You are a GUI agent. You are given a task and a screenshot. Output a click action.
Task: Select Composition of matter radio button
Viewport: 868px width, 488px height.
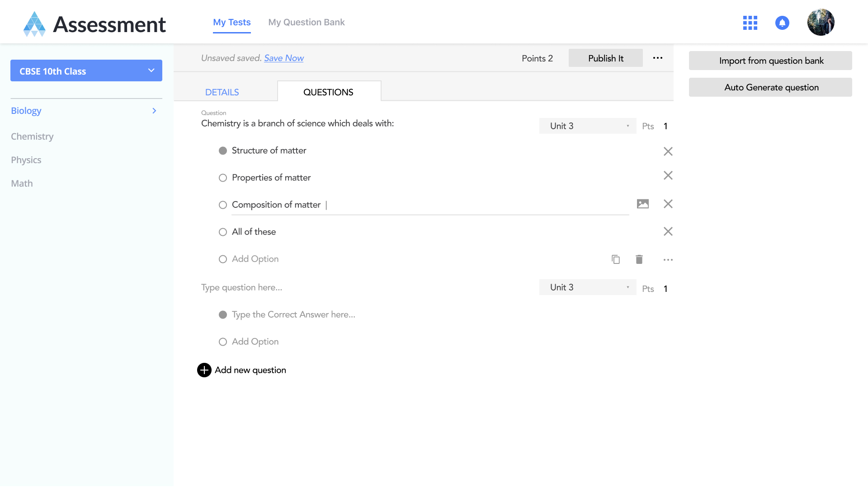pos(223,205)
